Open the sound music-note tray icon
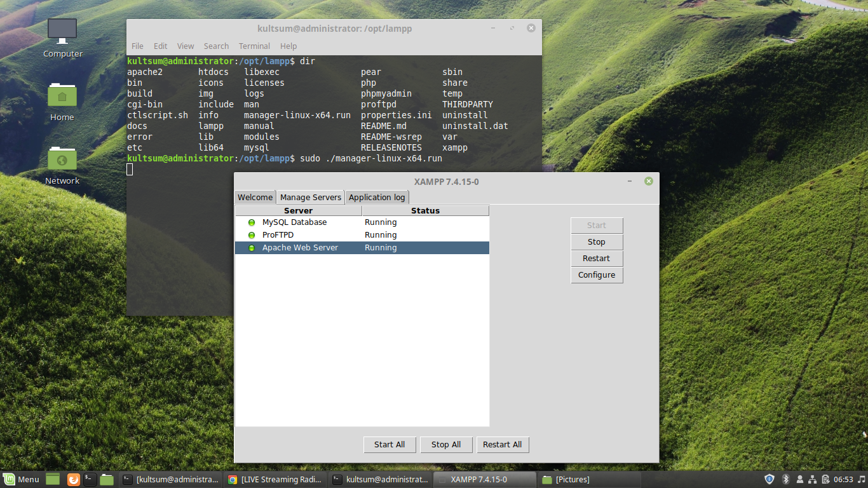 click(x=860, y=479)
